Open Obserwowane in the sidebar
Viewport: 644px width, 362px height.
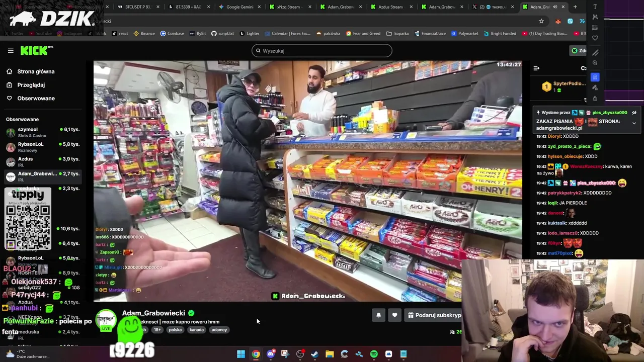36,98
